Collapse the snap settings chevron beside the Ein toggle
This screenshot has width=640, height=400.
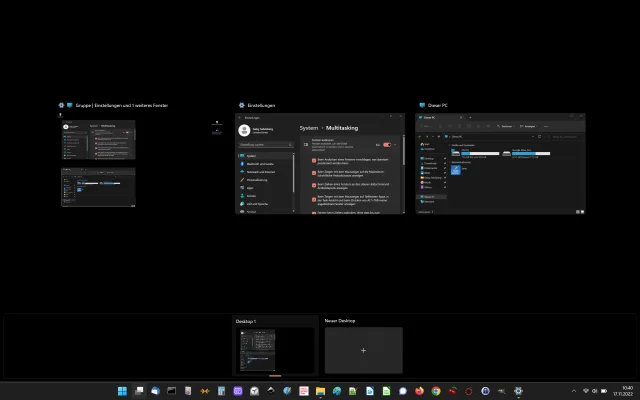click(397, 145)
